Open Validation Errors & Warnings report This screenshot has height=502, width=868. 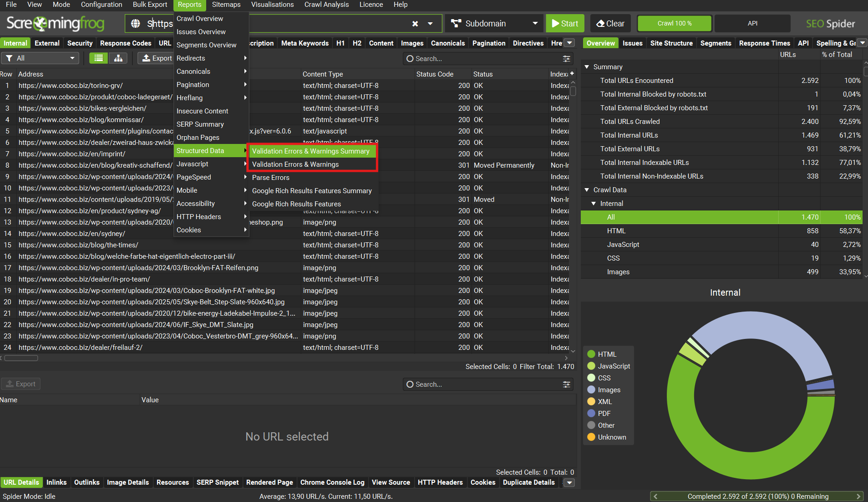(x=312, y=164)
